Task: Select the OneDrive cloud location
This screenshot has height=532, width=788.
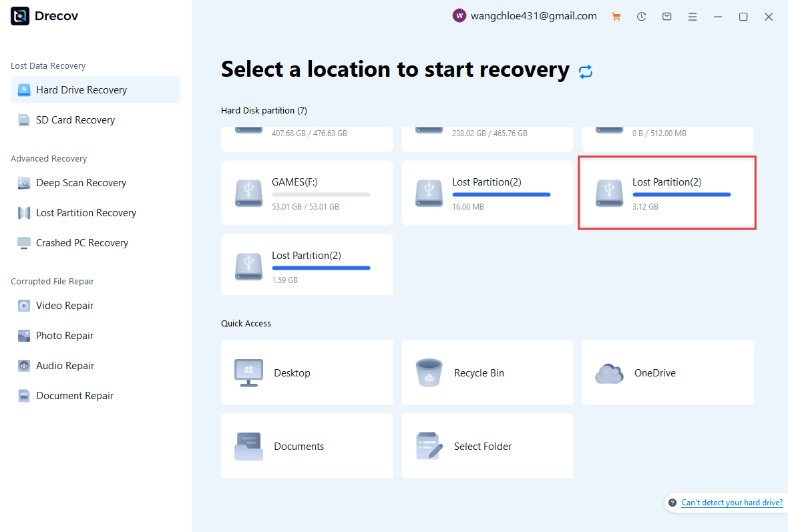Action: click(x=668, y=372)
